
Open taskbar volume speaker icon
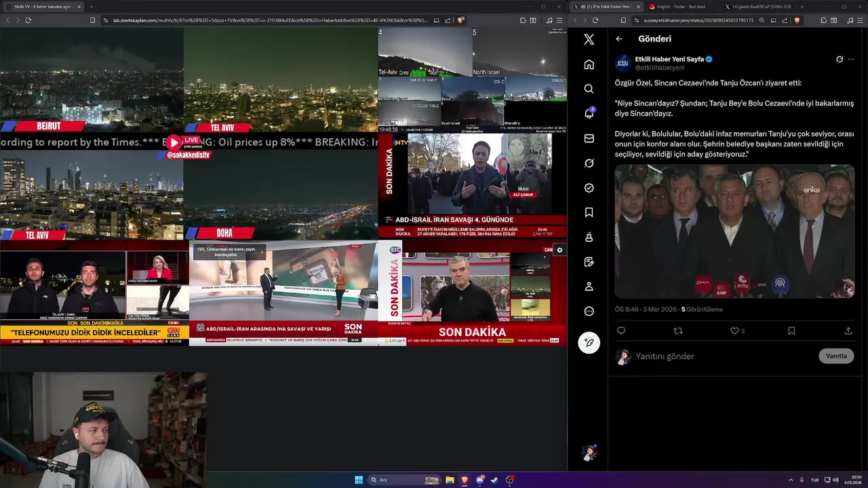coord(835,480)
